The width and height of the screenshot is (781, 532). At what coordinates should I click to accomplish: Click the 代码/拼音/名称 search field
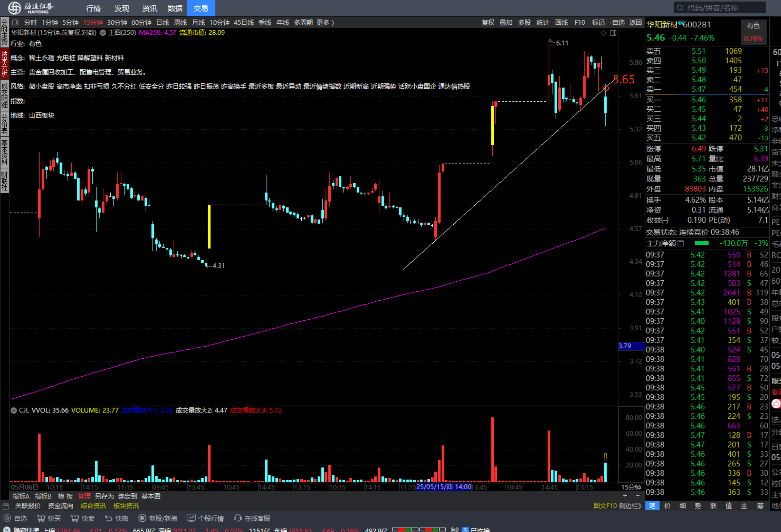[719, 8]
